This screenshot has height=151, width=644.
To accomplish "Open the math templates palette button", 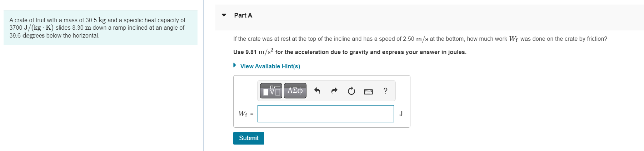I will (x=271, y=91).
